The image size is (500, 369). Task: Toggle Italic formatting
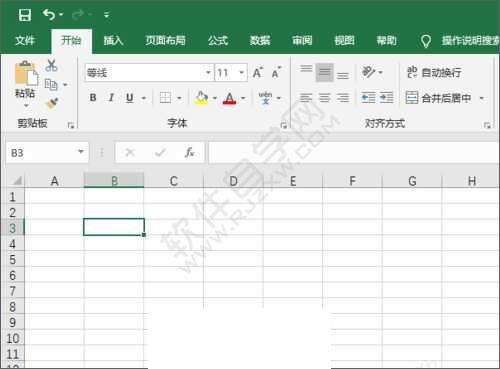click(111, 98)
